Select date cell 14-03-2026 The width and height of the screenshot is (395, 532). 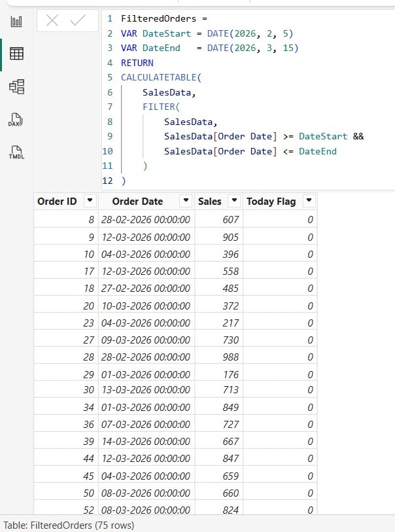pyautogui.click(x=146, y=441)
